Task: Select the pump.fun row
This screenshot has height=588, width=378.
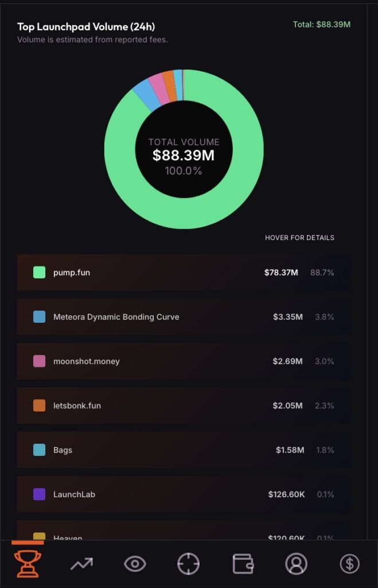Action: pyautogui.click(x=184, y=272)
